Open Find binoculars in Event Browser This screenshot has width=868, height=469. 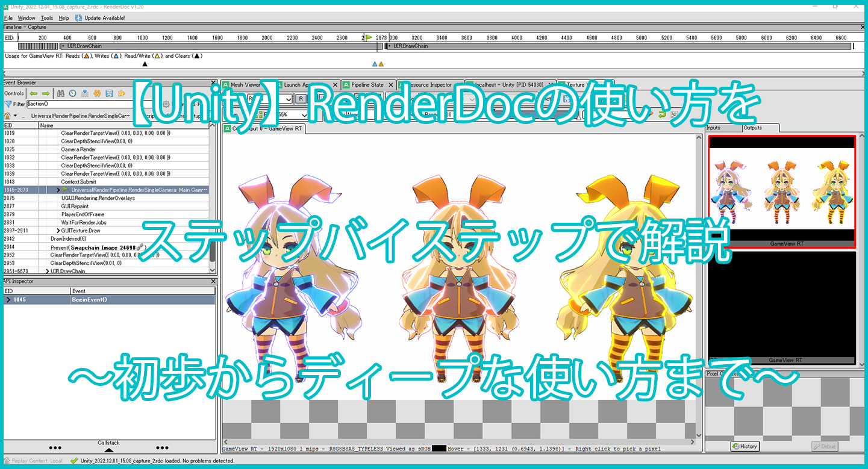click(61, 93)
